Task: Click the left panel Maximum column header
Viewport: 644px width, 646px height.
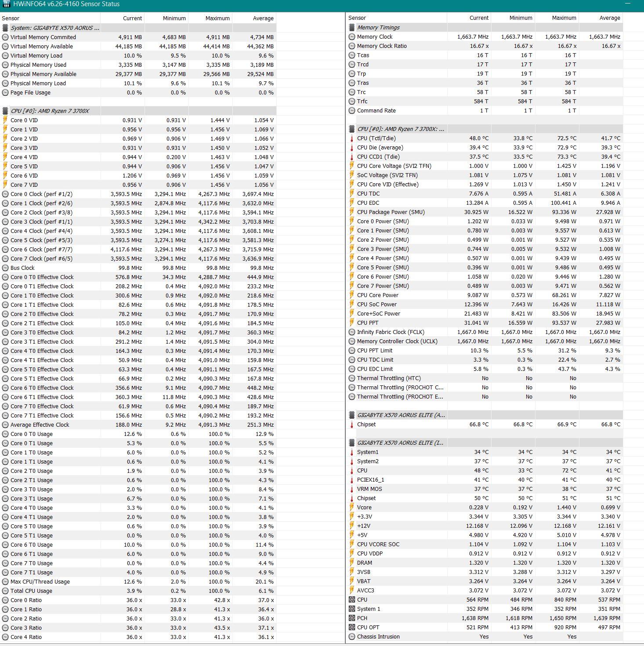Action: pos(210,18)
